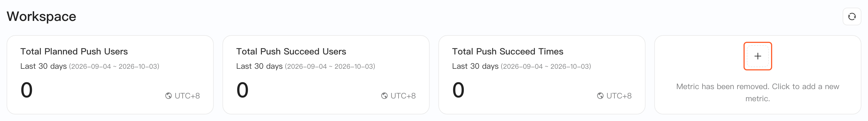The height and width of the screenshot is (121, 868).
Task: Click the Workspace heading
Action: [42, 16]
